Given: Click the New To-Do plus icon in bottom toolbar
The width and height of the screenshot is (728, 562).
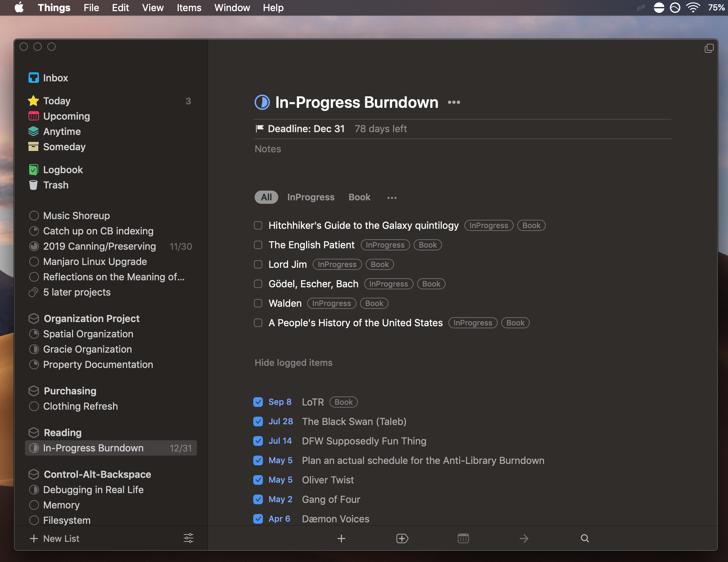Looking at the screenshot, I should (341, 538).
